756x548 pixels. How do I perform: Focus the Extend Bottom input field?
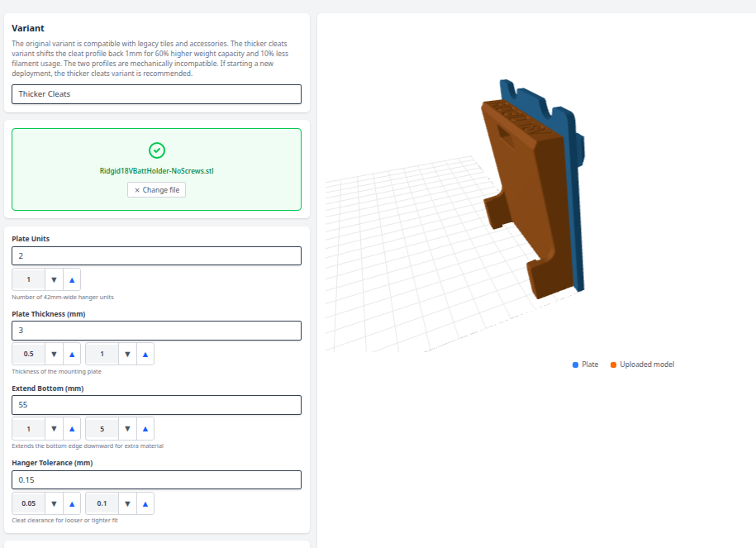(x=156, y=405)
